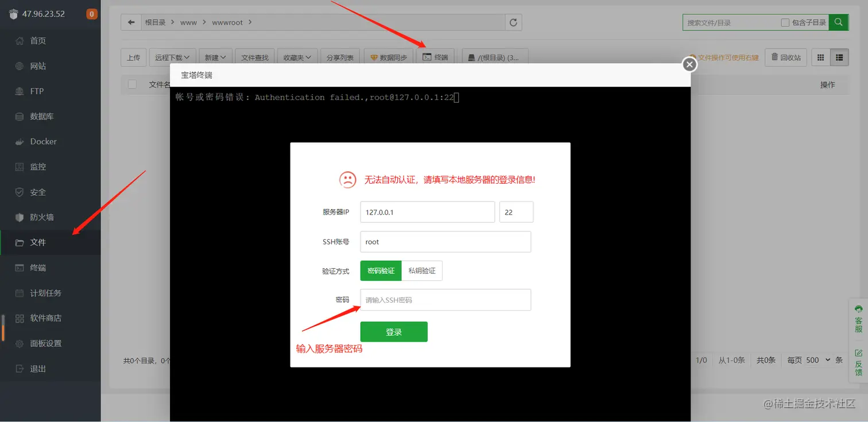Image resolution: width=868 pixels, height=422 pixels.
Task: Click the monitor icon beside 监控
Action: [x=20, y=167]
